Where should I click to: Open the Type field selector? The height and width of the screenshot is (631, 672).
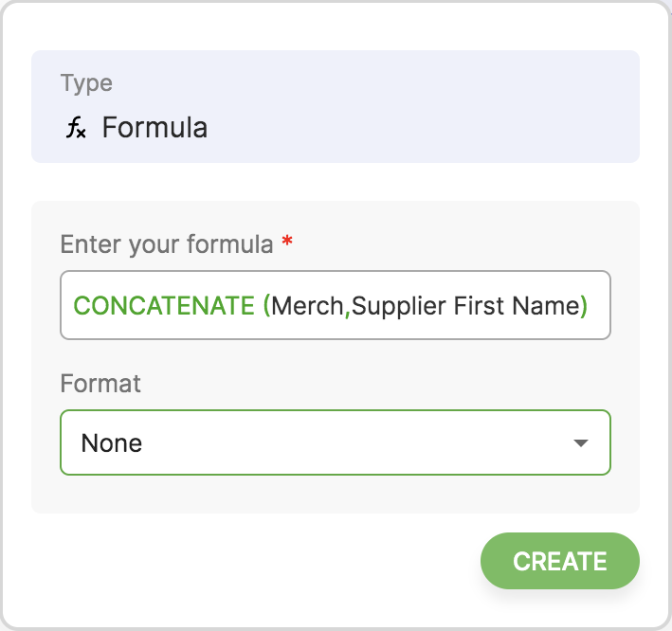[x=335, y=106]
